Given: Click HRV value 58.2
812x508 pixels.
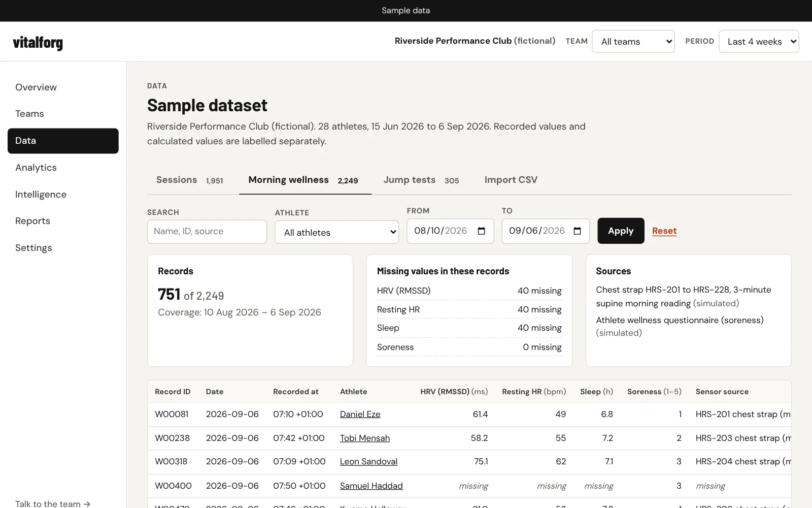Looking at the screenshot, I should 479,438.
